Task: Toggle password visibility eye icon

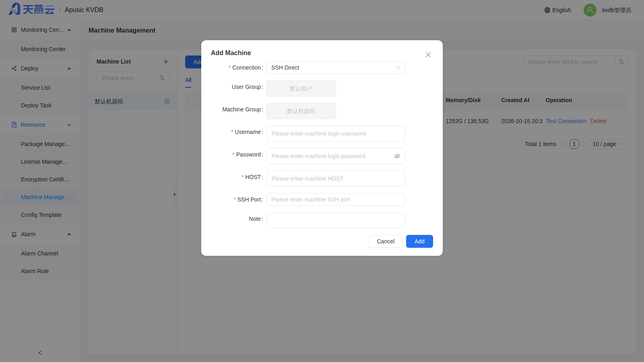Action: [397, 156]
